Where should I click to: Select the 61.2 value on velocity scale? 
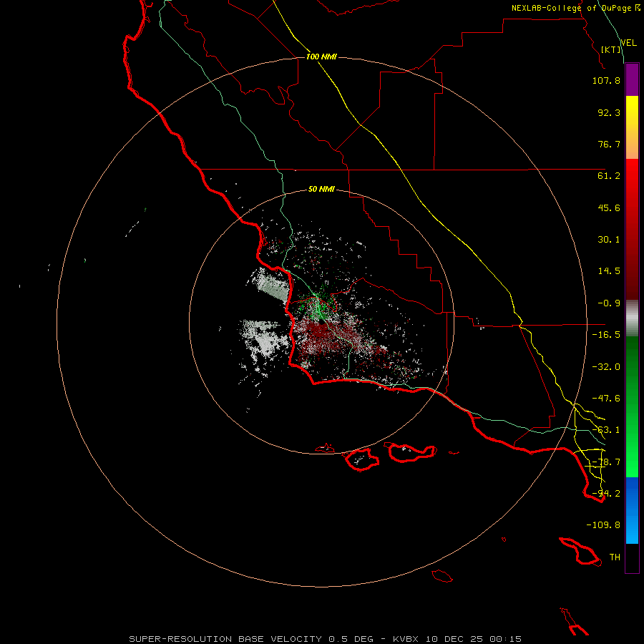tap(609, 176)
